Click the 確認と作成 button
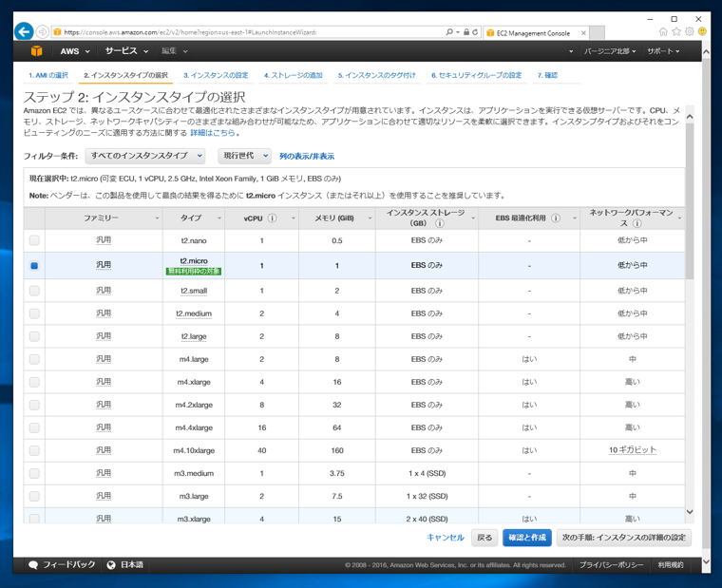The width and height of the screenshot is (722, 588). pyautogui.click(x=526, y=538)
